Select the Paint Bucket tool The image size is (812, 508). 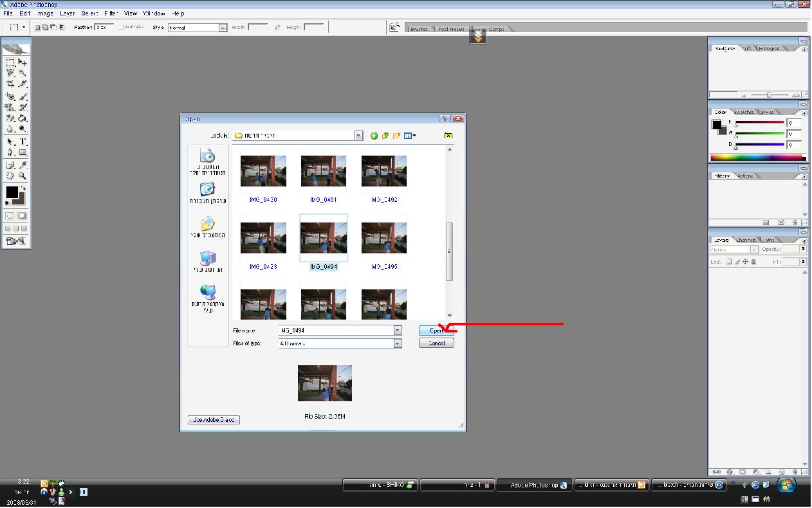[x=23, y=118]
